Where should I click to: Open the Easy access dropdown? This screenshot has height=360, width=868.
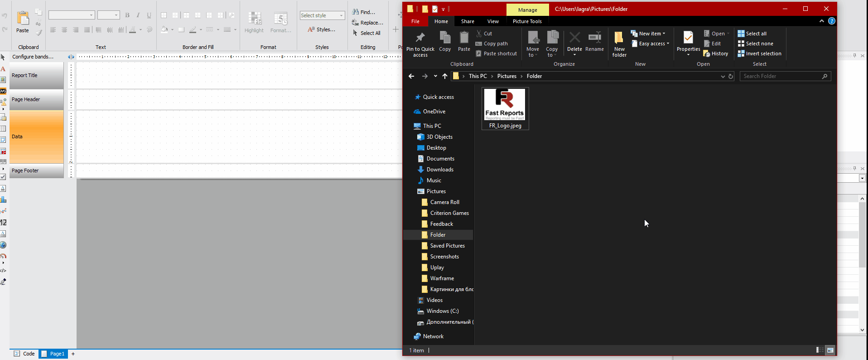[650, 44]
